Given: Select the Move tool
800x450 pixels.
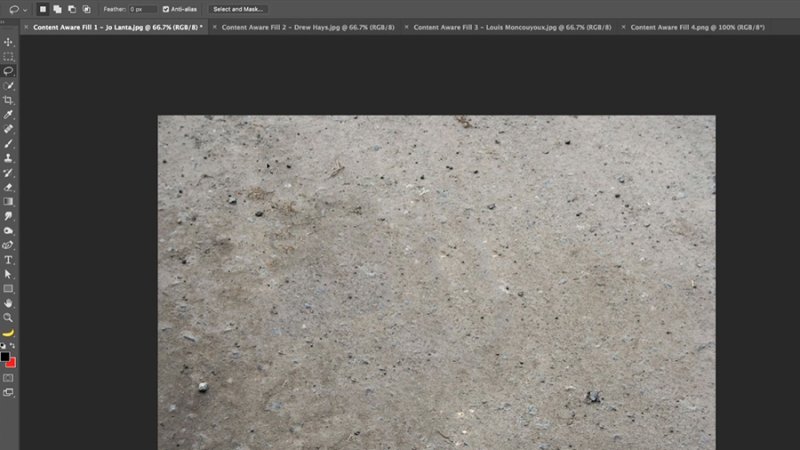Looking at the screenshot, I should pyautogui.click(x=8, y=42).
